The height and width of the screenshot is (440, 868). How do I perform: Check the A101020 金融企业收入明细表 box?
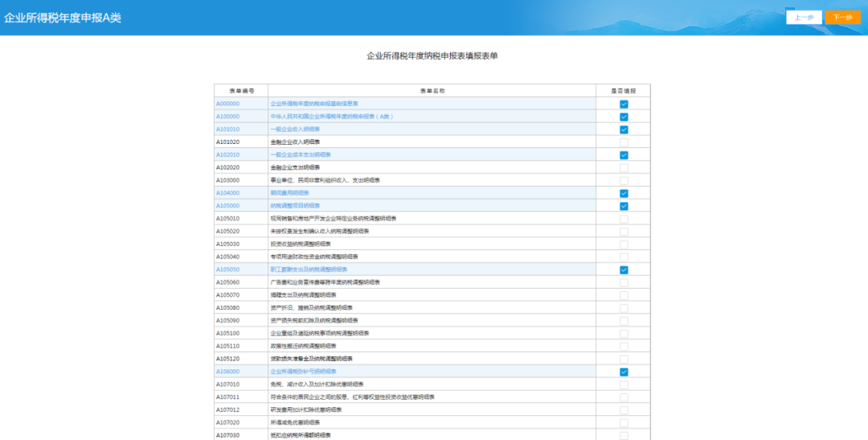pyautogui.click(x=624, y=142)
